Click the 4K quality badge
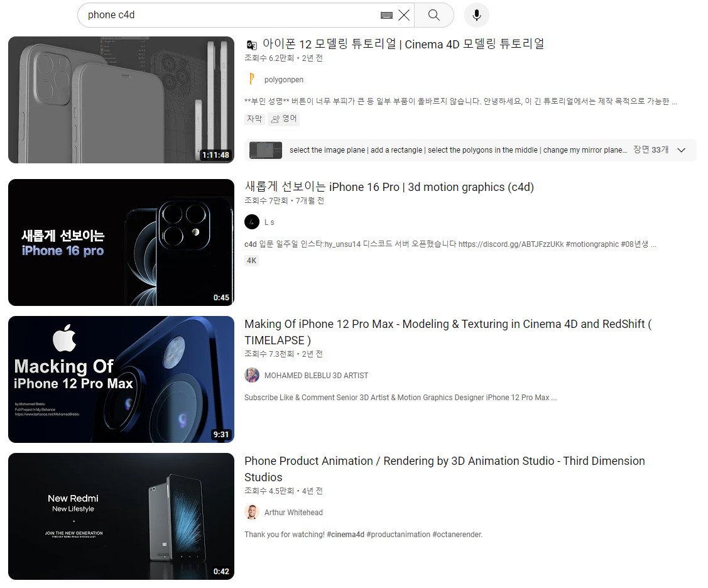The width and height of the screenshot is (708, 588). click(x=251, y=261)
